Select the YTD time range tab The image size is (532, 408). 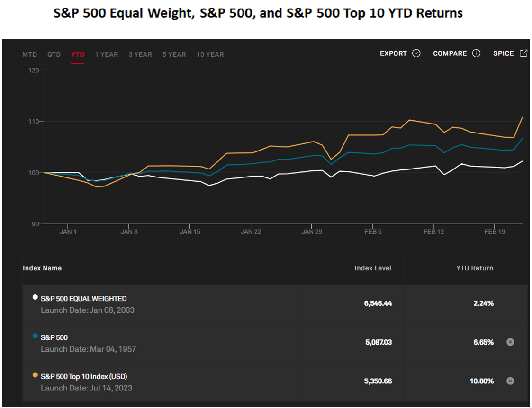coord(78,54)
